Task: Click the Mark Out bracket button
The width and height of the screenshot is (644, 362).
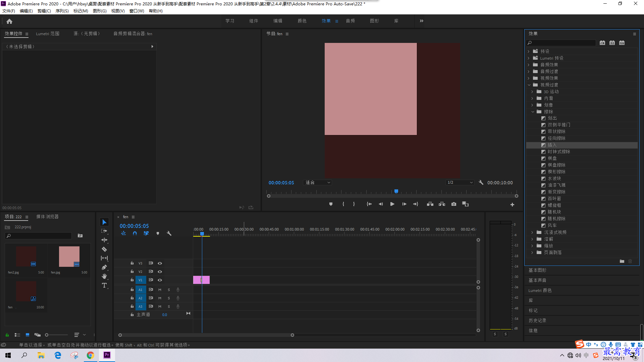Action: click(354, 204)
